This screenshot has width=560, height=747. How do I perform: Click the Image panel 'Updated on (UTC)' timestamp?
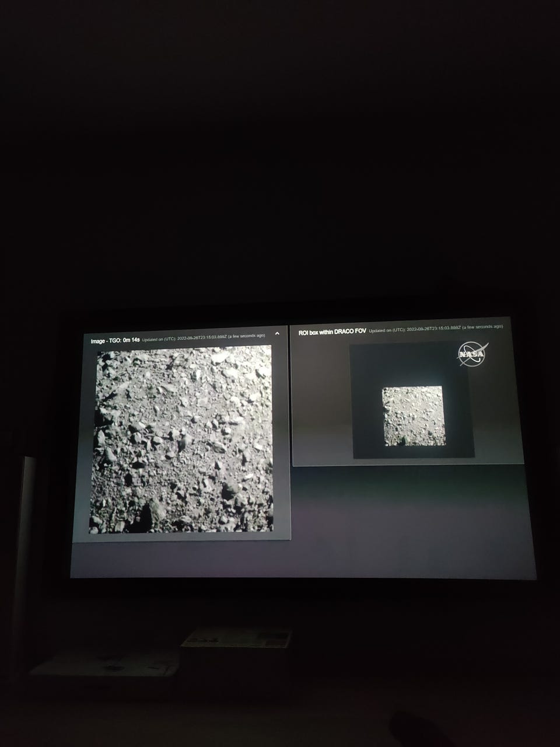click(x=204, y=337)
